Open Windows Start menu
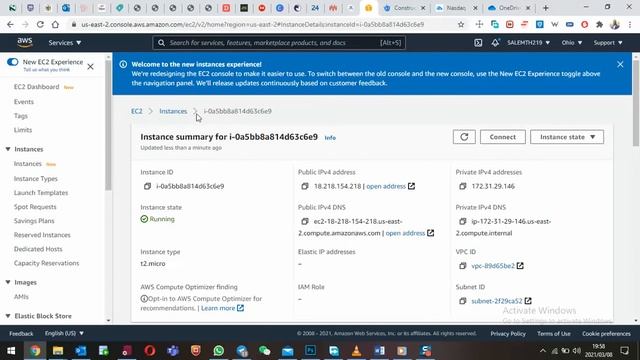 point(11,351)
